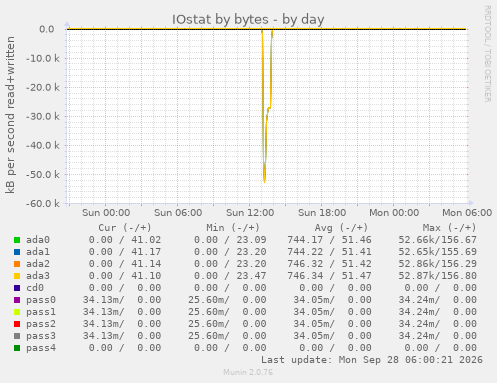Select the ada3 legend label

[38, 276]
